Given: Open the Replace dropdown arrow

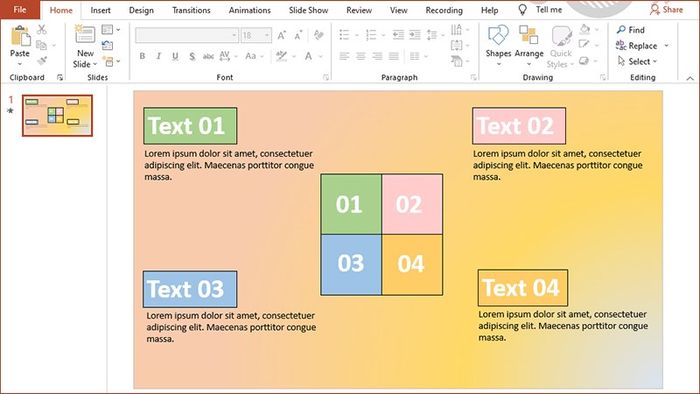Looking at the screenshot, I should pyautogui.click(x=666, y=46).
